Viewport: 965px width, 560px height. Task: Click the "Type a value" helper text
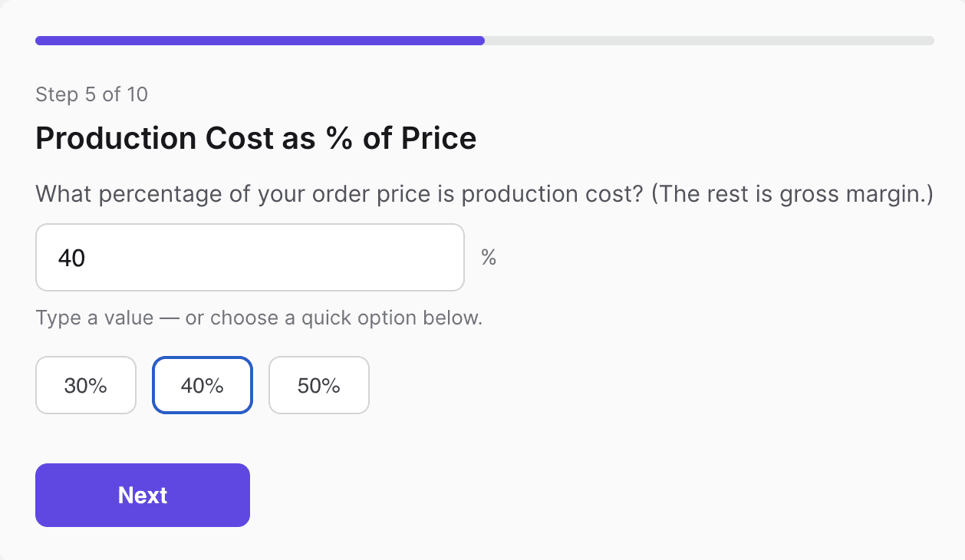tap(94, 318)
